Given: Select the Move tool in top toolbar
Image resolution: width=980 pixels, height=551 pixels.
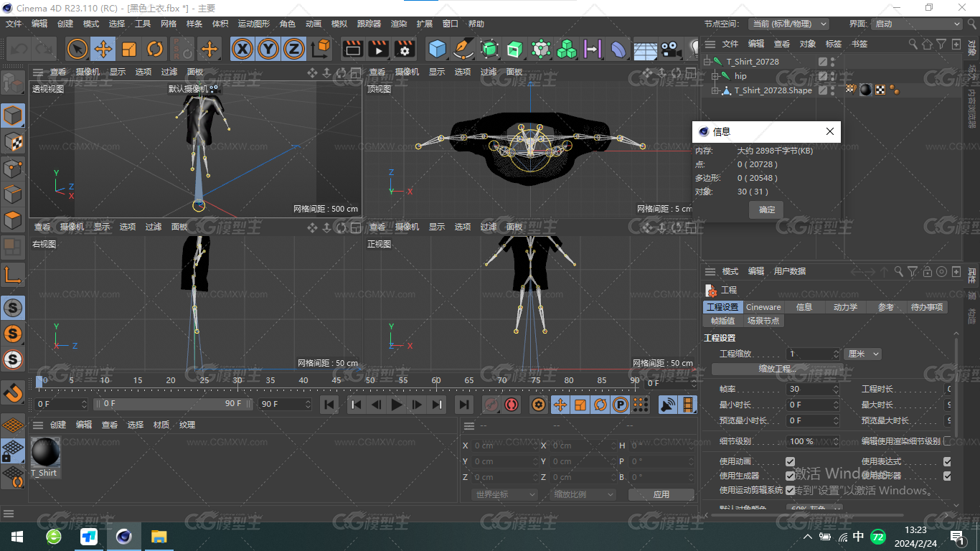Looking at the screenshot, I should coord(103,49).
